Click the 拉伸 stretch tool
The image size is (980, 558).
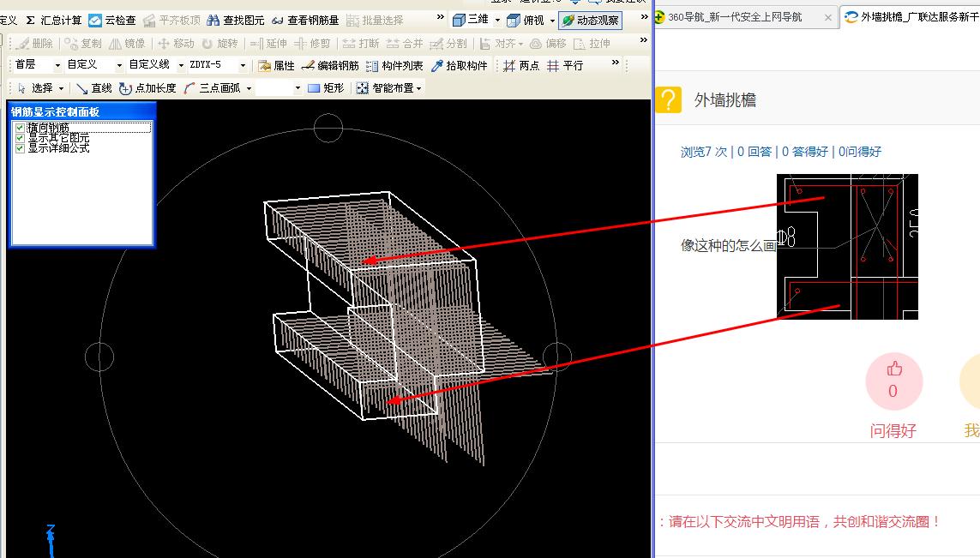(x=592, y=43)
